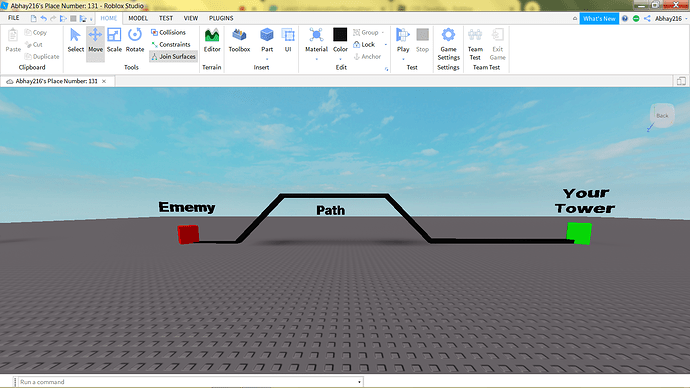Image resolution: width=690 pixels, height=388 pixels.
Task: Click the Run a command field
Action: pyautogui.click(x=188, y=382)
